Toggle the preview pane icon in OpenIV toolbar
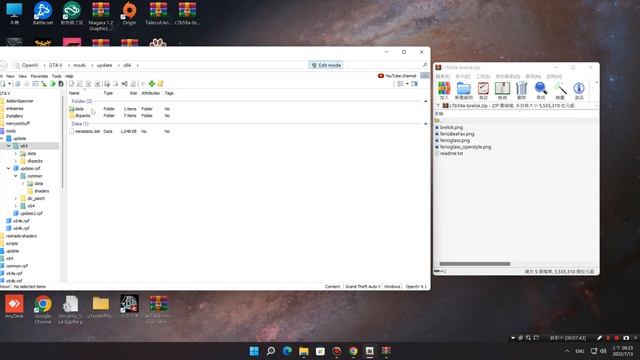Image resolution: width=640 pixels, height=360 pixels. point(414,84)
